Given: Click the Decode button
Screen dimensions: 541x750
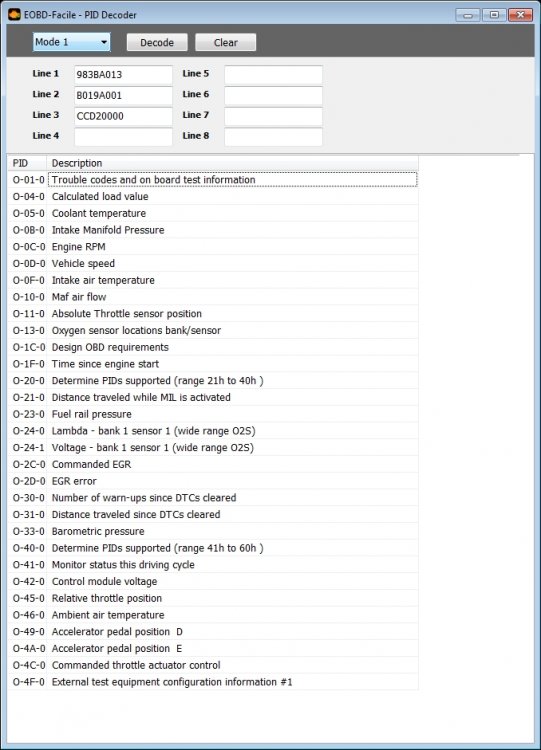Looking at the screenshot, I should click(x=157, y=43).
